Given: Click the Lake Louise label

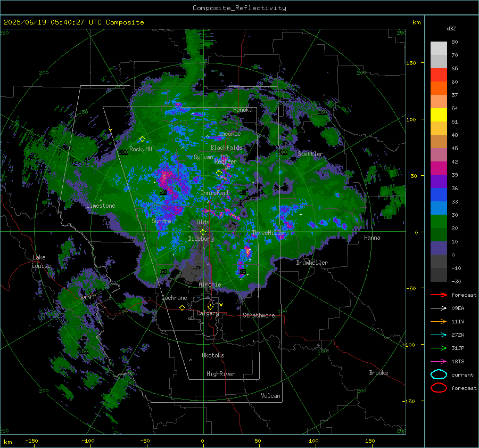Looking at the screenshot, I should pyautogui.click(x=41, y=262).
